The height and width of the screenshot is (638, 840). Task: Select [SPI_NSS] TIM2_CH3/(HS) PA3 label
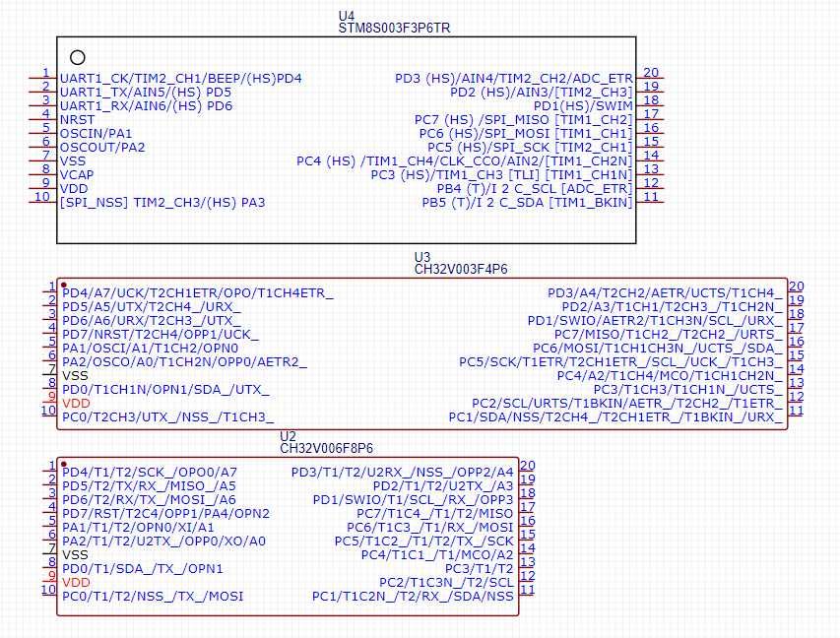pos(162,203)
